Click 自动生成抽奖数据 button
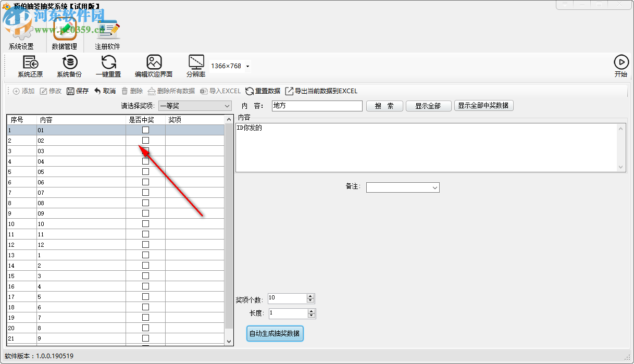The height and width of the screenshot is (364, 634). click(x=275, y=333)
